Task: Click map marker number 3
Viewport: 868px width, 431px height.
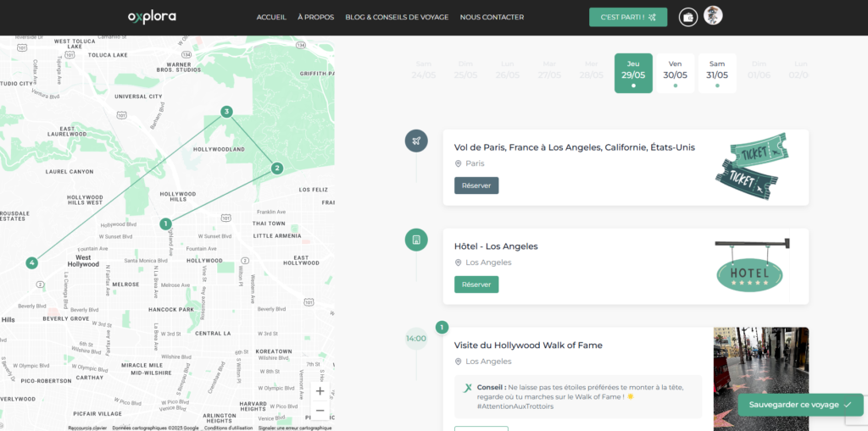Action: pos(226,112)
